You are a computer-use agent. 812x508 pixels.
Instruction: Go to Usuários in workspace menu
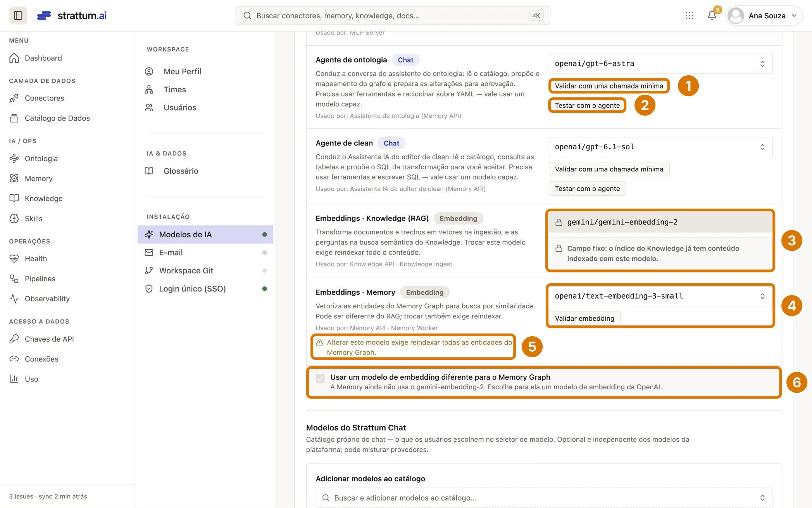pos(205,107)
